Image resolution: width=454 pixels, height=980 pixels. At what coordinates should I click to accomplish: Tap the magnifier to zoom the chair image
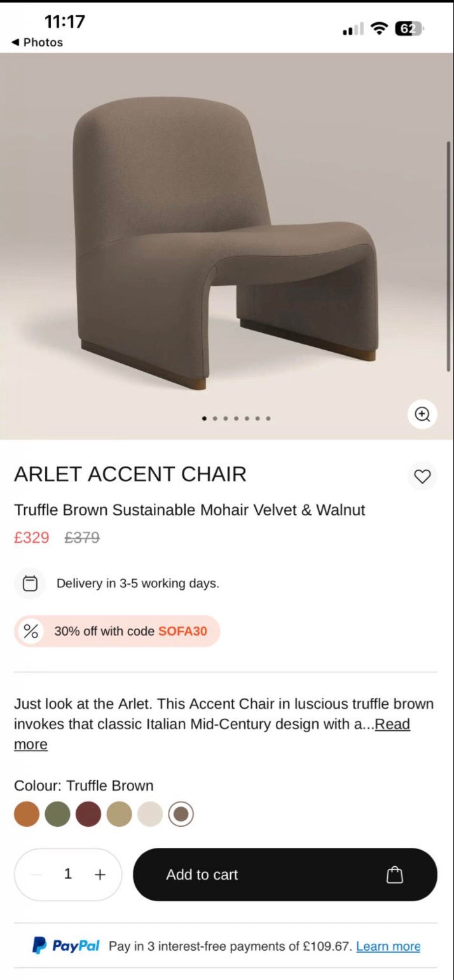(x=422, y=414)
